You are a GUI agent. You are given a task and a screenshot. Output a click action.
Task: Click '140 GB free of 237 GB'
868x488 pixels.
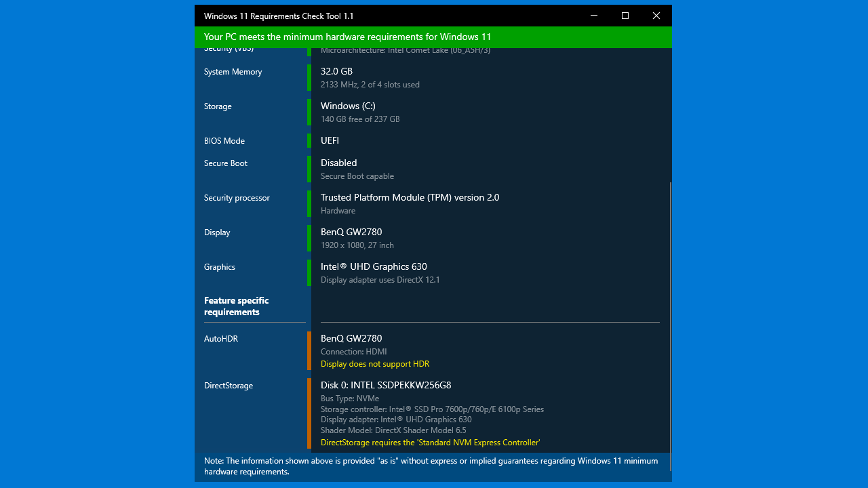point(360,119)
